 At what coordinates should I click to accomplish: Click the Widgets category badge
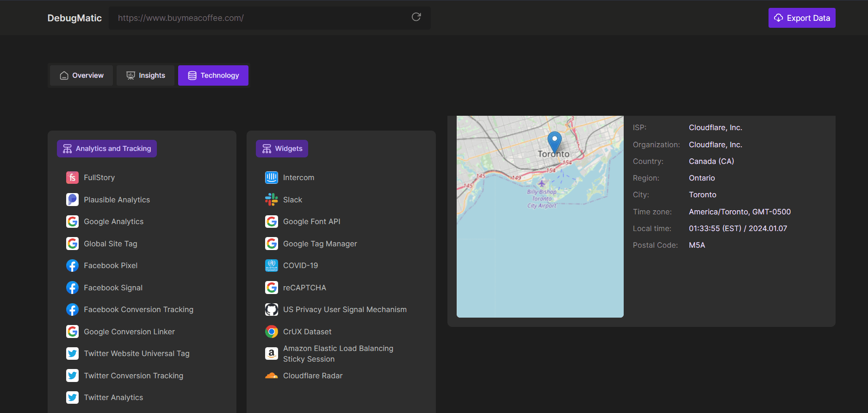pyautogui.click(x=282, y=149)
